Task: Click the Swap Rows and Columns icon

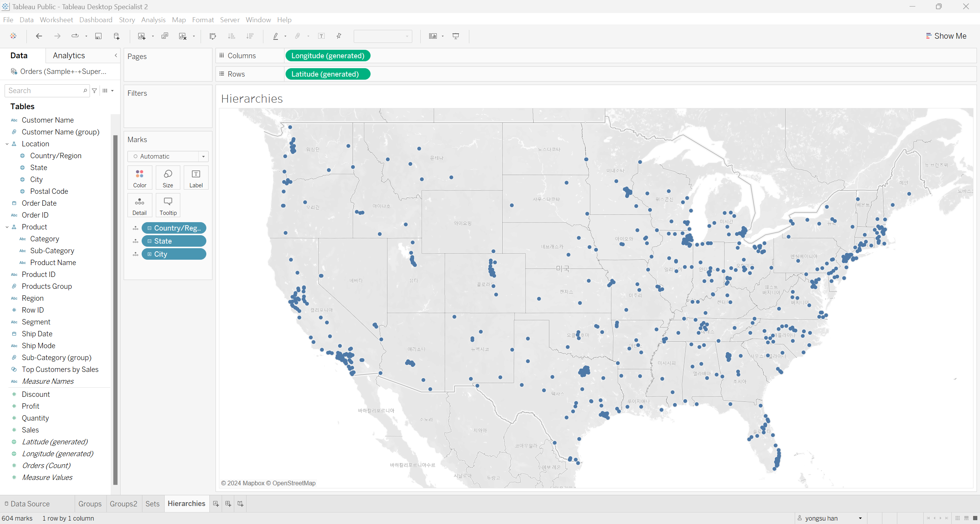Action: (x=213, y=36)
